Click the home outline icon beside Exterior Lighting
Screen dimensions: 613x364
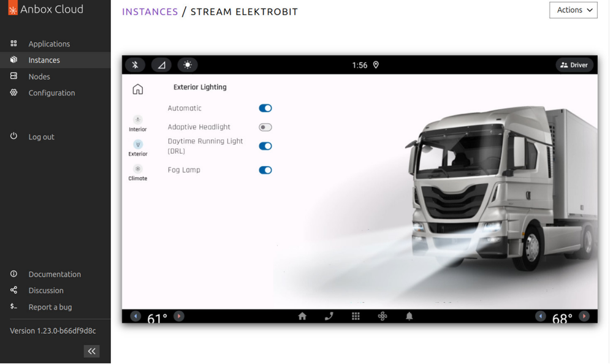click(x=138, y=89)
